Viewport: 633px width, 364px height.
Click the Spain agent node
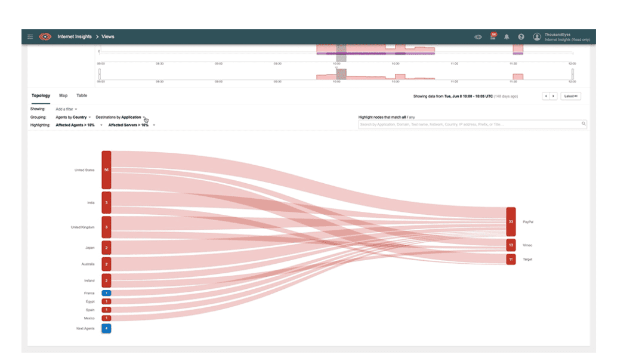click(x=106, y=310)
